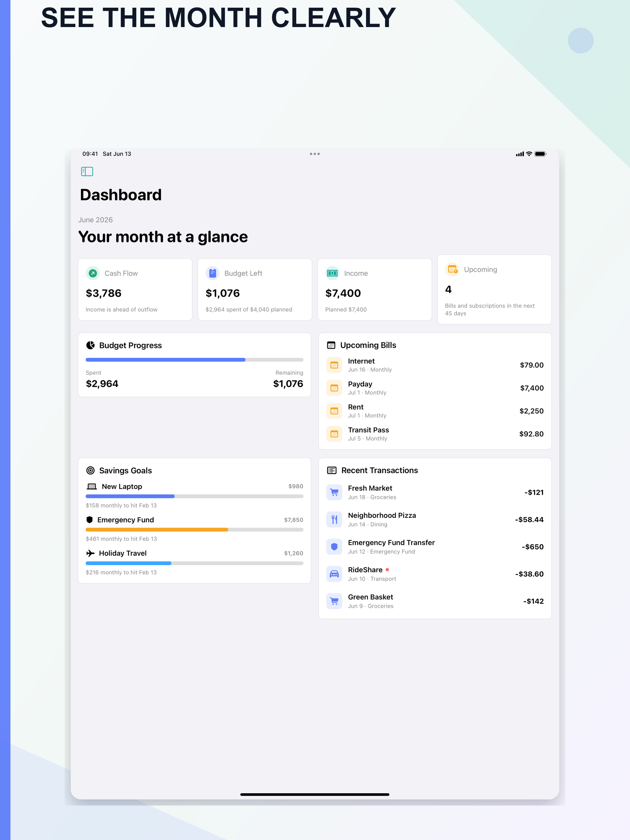This screenshot has height=840, width=630.
Task: Click the Internet bill calendar icon
Action: [334, 365]
